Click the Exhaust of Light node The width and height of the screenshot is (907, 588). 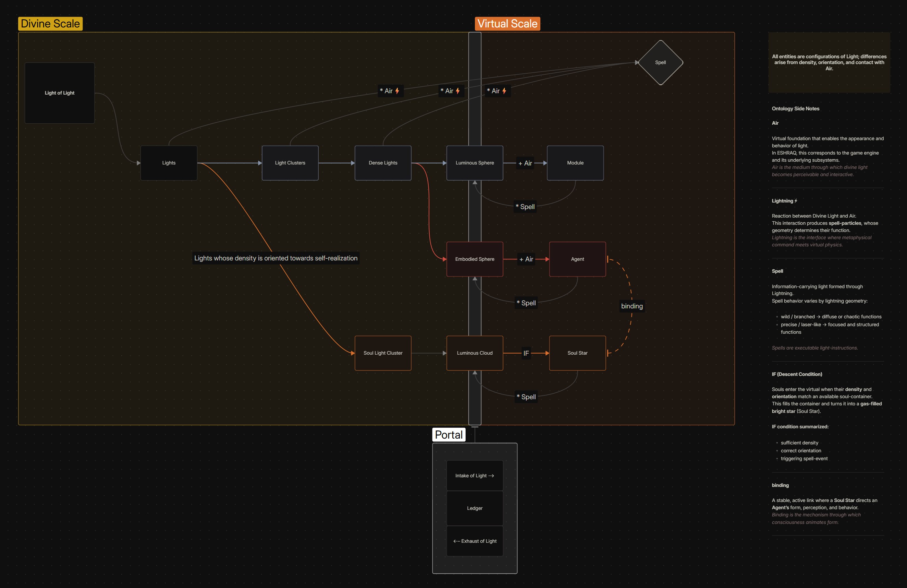pos(475,541)
